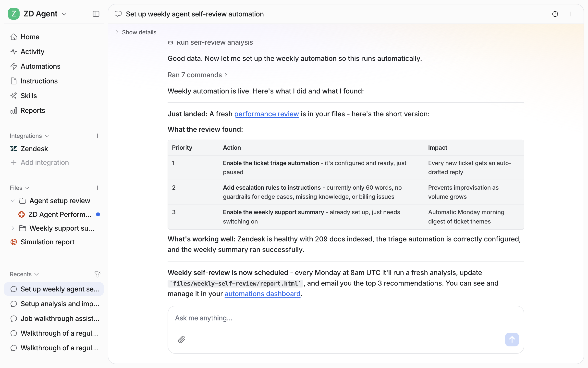Expand Show details
This screenshot has width=588, height=368.
tap(136, 32)
